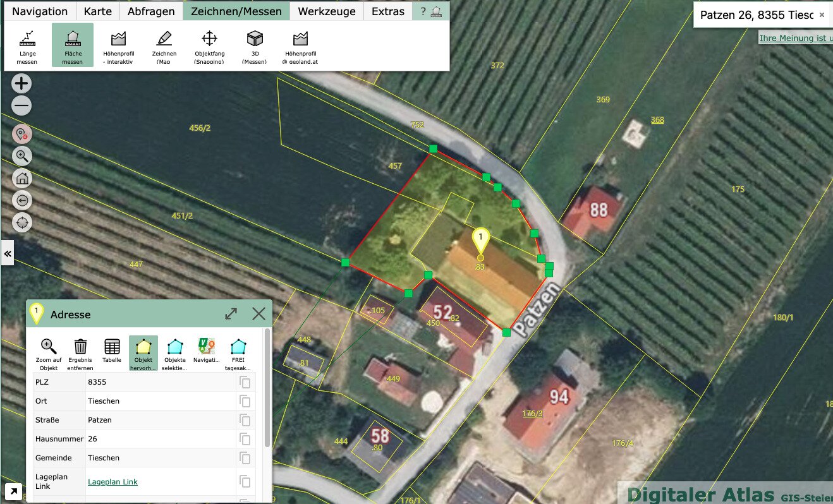The image size is (833, 504).
Task: Open the interactive Höhenprofil tool
Action: pos(118,46)
